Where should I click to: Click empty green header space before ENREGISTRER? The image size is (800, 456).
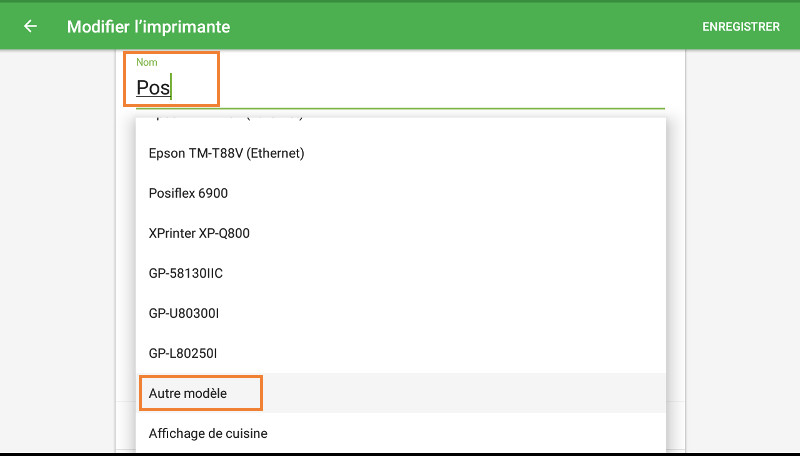(x=500, y=26)
